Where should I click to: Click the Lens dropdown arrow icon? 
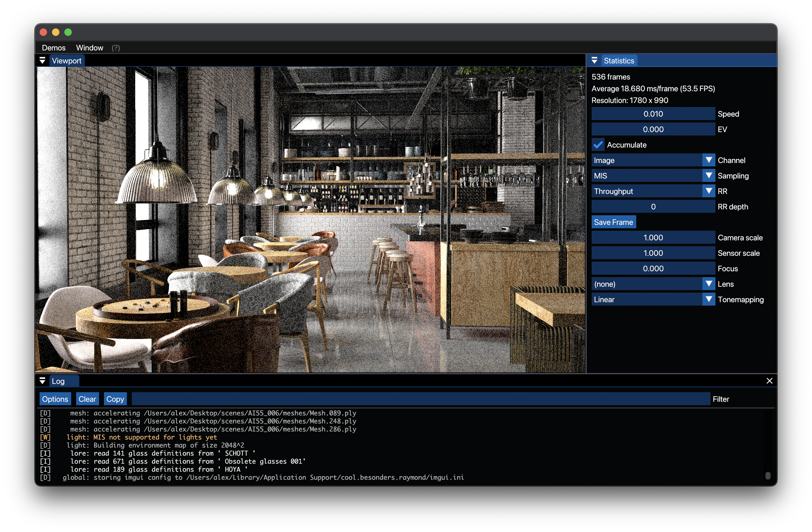coord(709,284)
